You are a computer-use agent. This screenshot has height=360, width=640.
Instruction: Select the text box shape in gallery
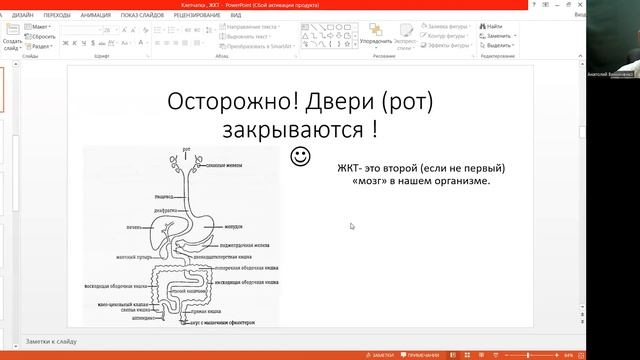(x=305, y=27)
